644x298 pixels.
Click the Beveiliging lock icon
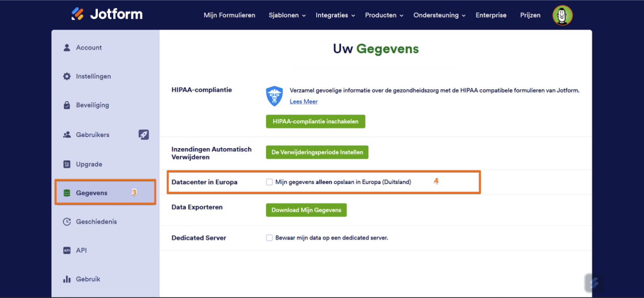67,105
